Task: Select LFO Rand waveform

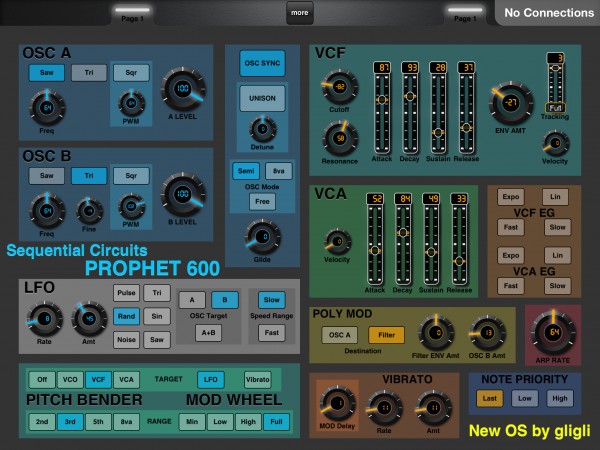Action: [x=126, y=316]
